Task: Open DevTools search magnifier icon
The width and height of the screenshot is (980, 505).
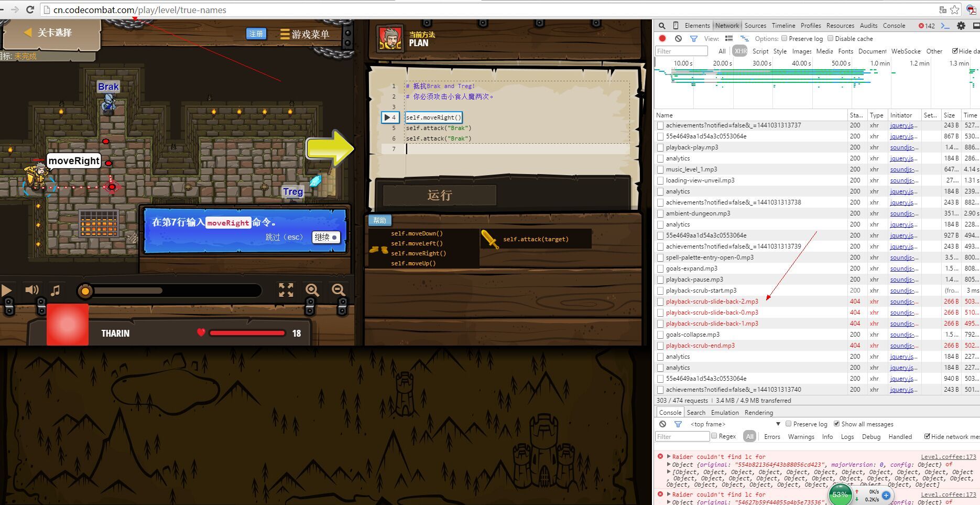Action: [x=662, y=26]
